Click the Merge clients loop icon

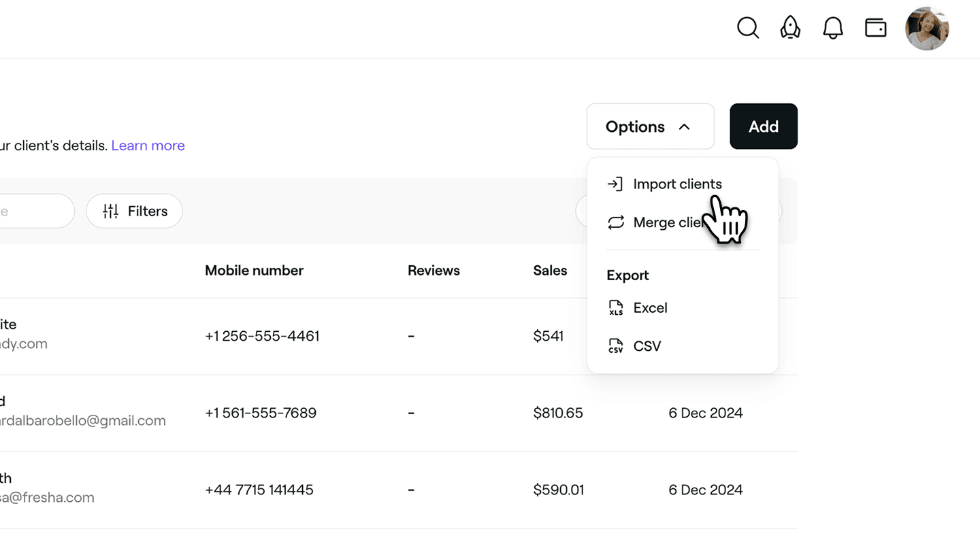tap(615, 222)
